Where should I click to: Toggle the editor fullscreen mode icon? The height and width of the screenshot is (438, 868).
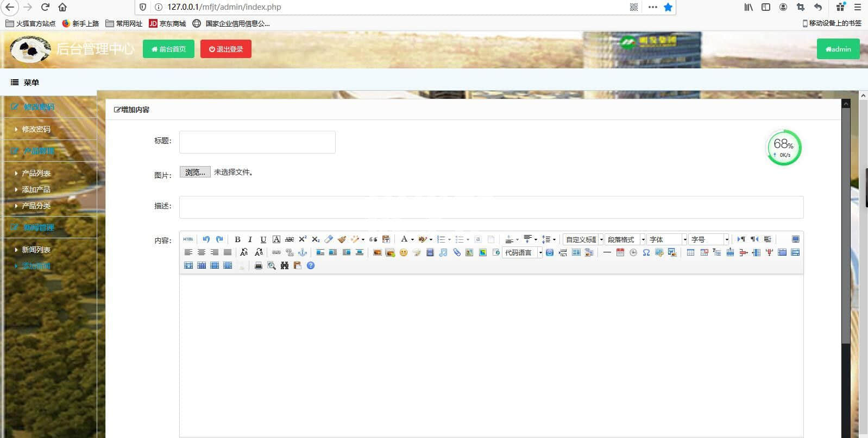click(x=795, y=239)
